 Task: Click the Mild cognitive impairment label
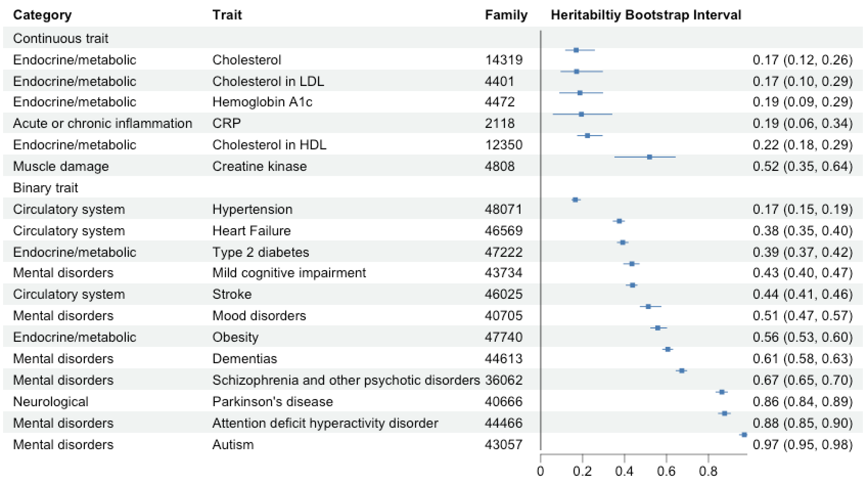pos(289,273)
